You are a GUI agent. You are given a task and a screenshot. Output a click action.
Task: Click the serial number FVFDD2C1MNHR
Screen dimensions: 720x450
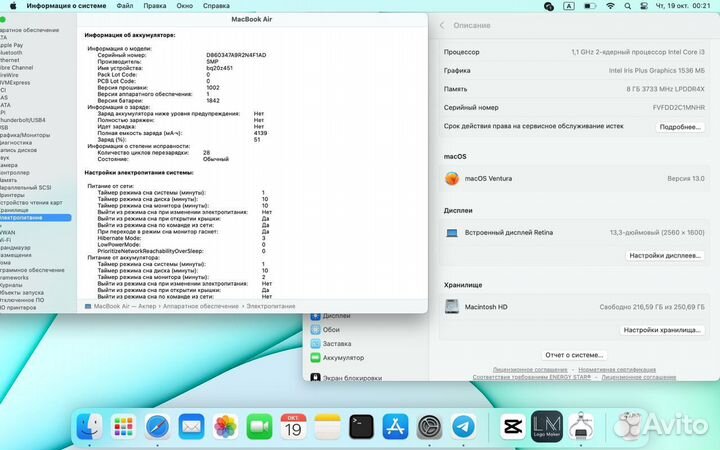click(x=678, y=107)
